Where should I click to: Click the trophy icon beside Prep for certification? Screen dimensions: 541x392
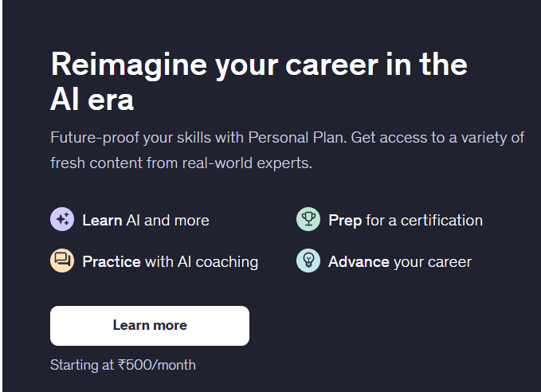(x=308, y=220)
